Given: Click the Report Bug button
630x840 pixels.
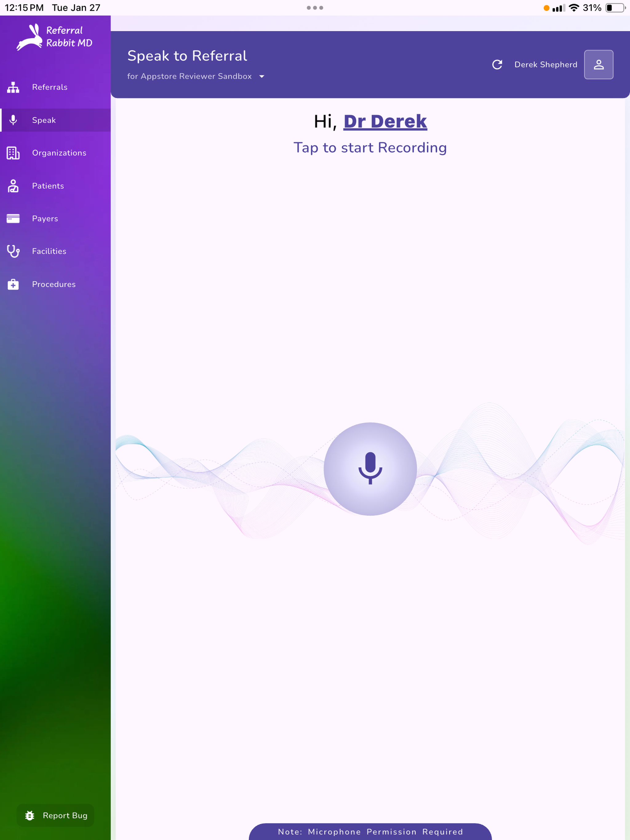Looking at the screenshot, I should pos(55,815).
